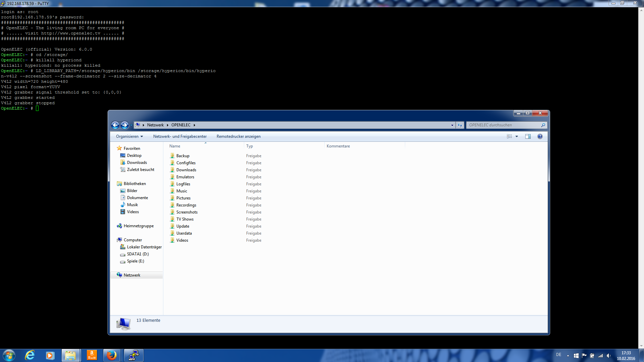
Task: Select the Configfiles shared folder
Action: click(x=185, y=163)
